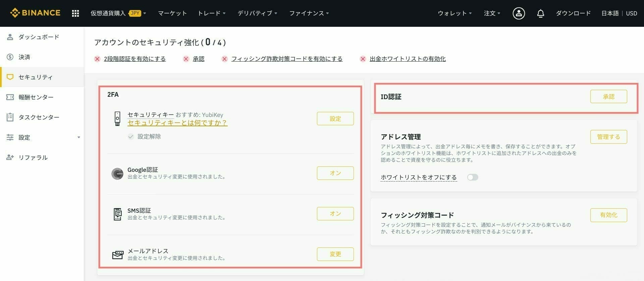Expand the 設定 sidebar arrow
644x281 pixels.
tap(79, 137)
